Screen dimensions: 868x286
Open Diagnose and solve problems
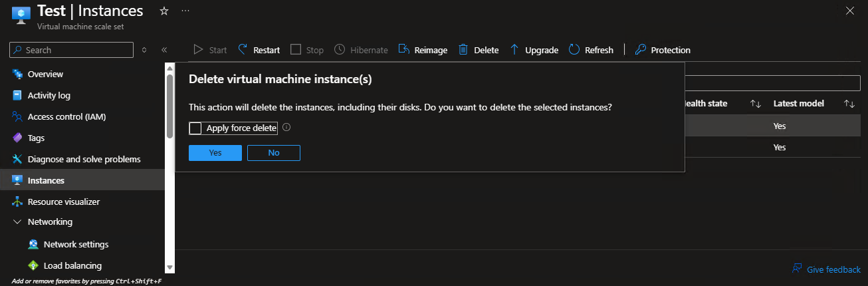click(x=82, y=159)
